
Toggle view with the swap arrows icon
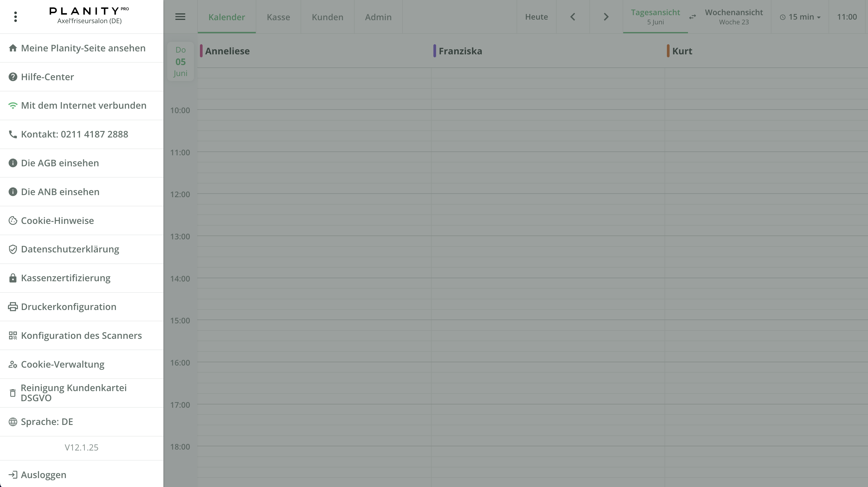pos(692,17)
